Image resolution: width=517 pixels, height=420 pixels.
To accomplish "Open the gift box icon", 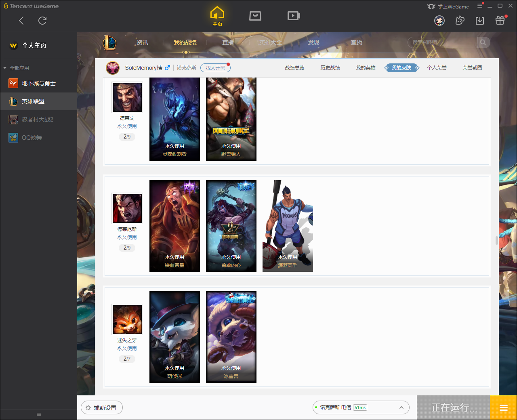I will point(500,20).
